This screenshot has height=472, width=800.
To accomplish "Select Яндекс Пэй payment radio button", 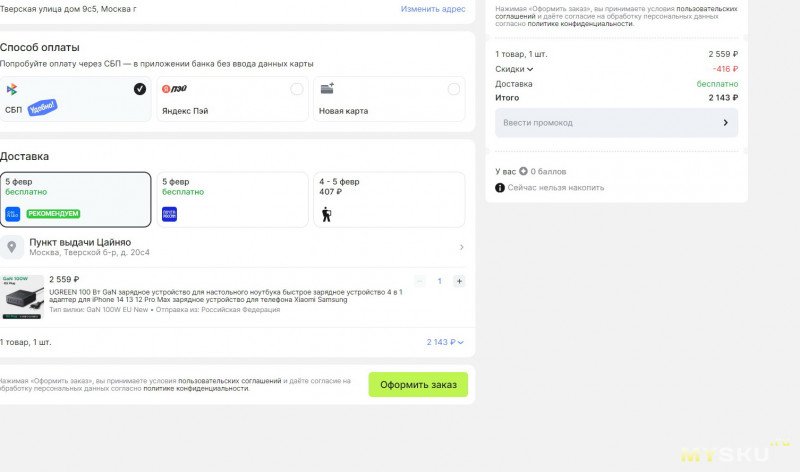I will (x=297, y=89).
